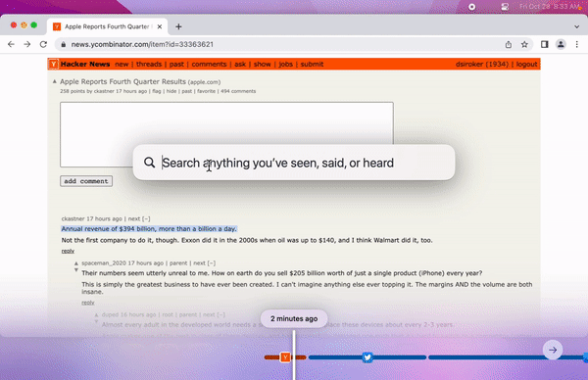Open a new tab with plus button

(178, 26)
